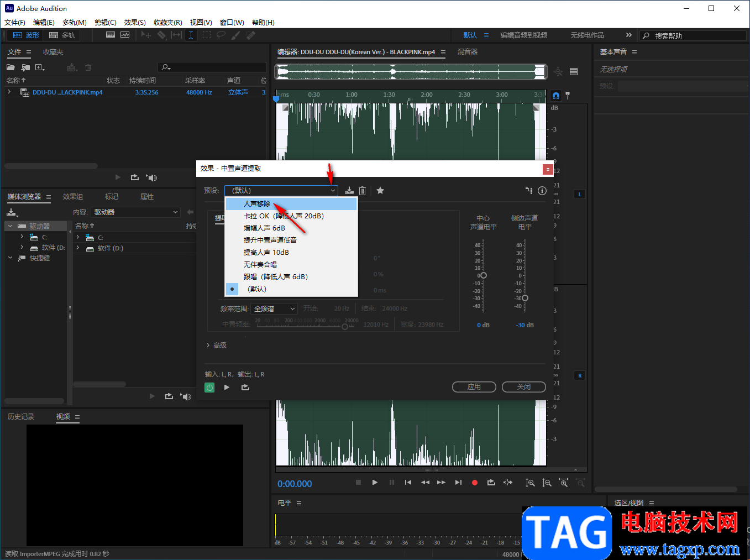Choose the 增幅人声 6dB preset
This screenshot has width=750, height=560.
(x=291, y=228)
